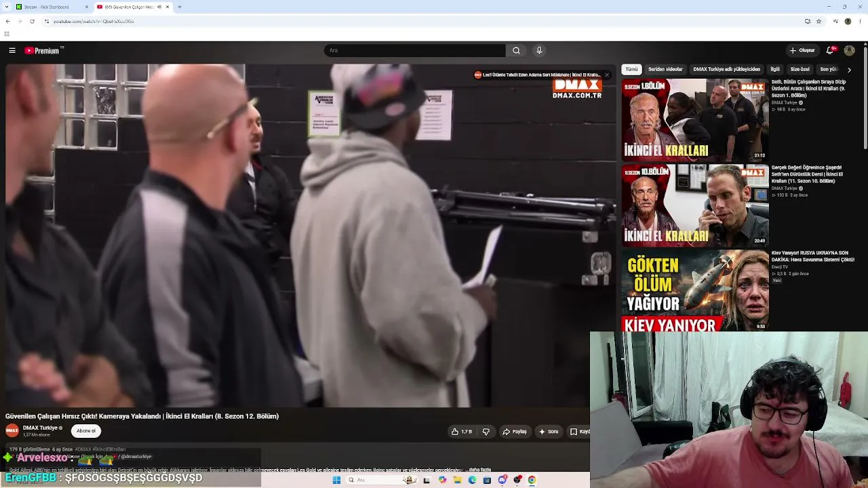Open a new browser tab

click(180, 7)
